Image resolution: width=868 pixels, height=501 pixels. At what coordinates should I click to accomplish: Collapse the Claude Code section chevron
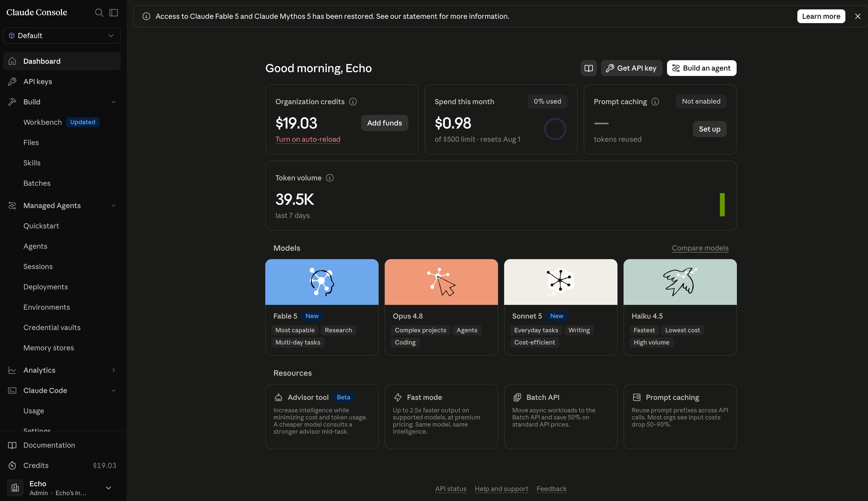point(114,390)
